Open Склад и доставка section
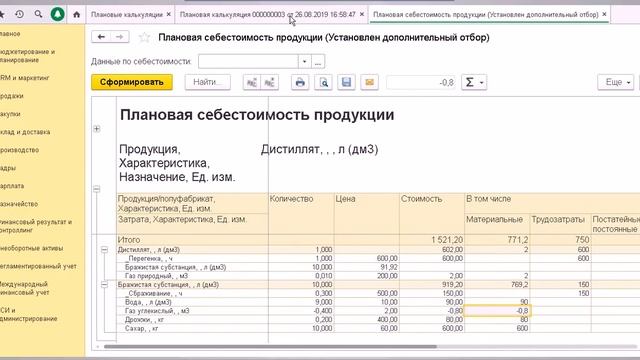This screenshot has width=640, height=360. [x=25, y=132]
